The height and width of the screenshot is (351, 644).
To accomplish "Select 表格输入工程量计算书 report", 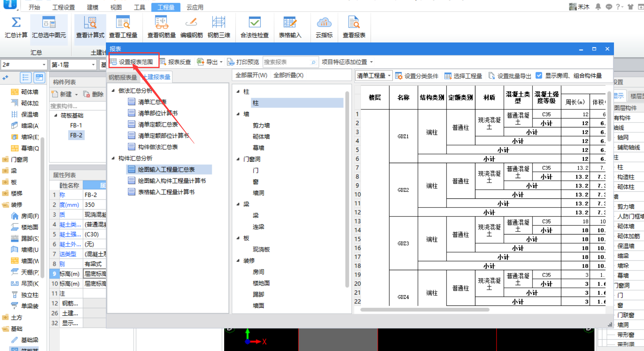I will (166, 192).
